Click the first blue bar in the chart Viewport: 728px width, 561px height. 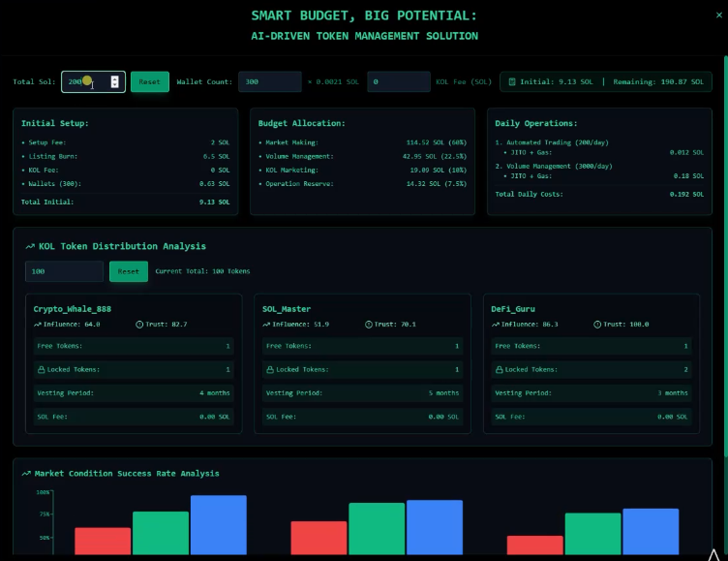coord(219,525)
